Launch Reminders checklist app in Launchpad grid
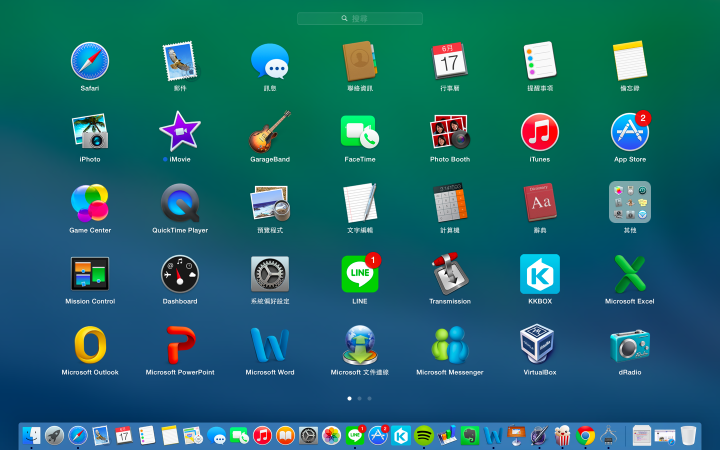The width and height of the screenshot is (720, 450). [x=540, y=61]
